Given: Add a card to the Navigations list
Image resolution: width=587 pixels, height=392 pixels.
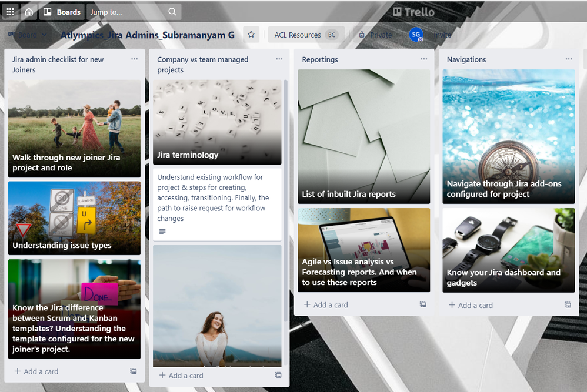Looking at the screenshot, I should click(x=471, y=305).
